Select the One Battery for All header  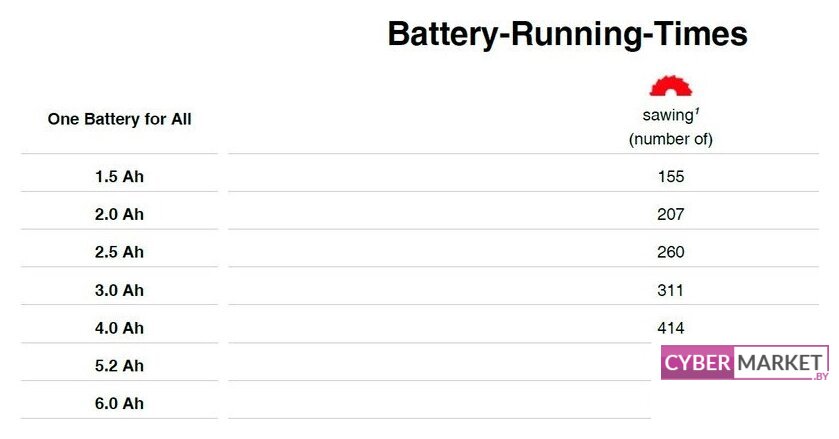[119, 119]
